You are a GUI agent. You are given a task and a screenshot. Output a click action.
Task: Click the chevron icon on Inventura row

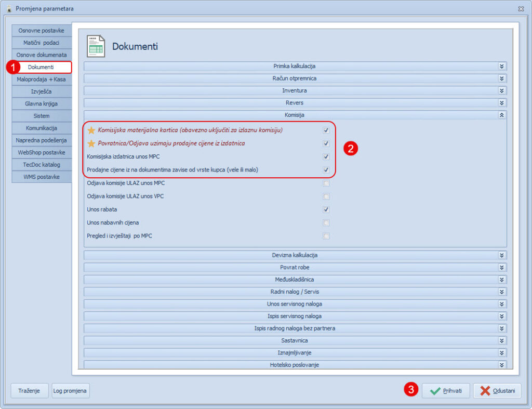[501, 90]
